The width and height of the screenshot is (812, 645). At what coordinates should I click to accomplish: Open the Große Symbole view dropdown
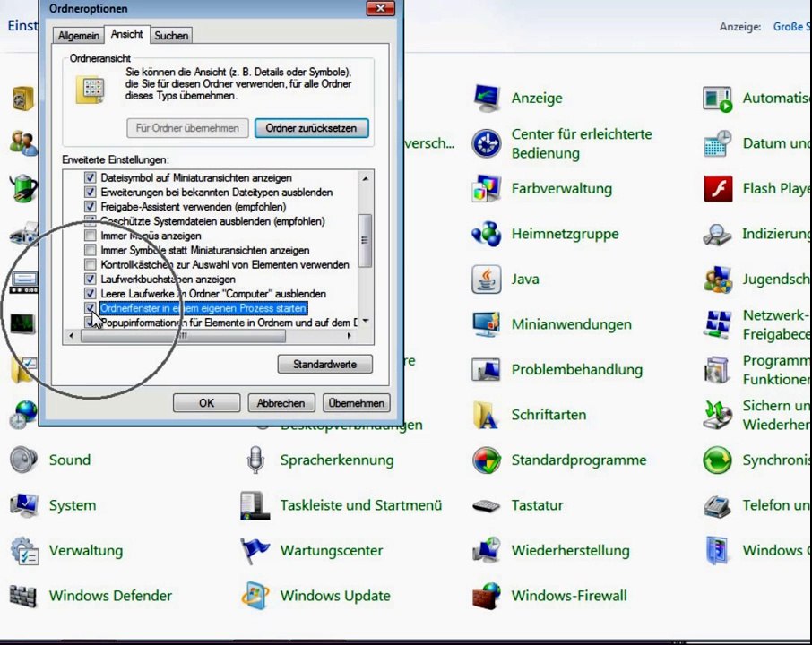click(791, 26)
